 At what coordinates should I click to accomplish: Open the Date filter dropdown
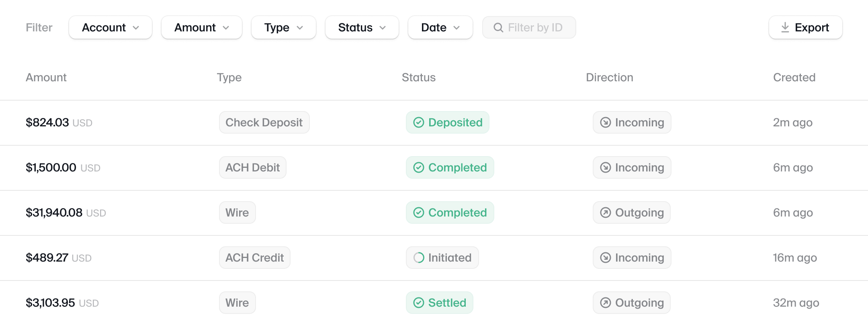(440, 27)
